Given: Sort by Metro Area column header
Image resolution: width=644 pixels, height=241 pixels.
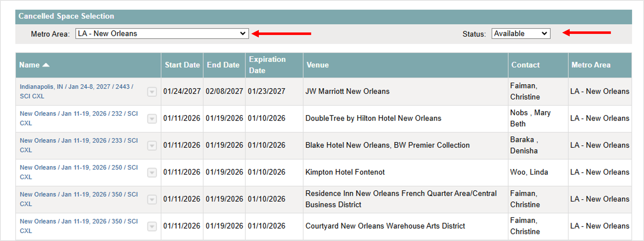Looking at the screenshot, I should click(x=591, y=65).
